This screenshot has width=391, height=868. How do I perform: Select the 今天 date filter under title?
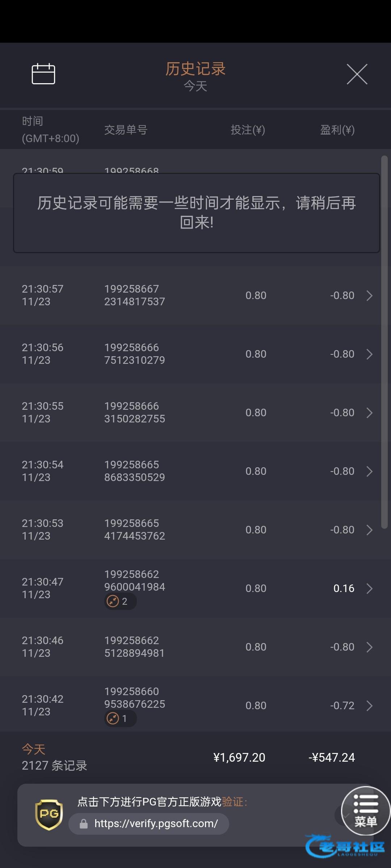[x=195, y=86]
